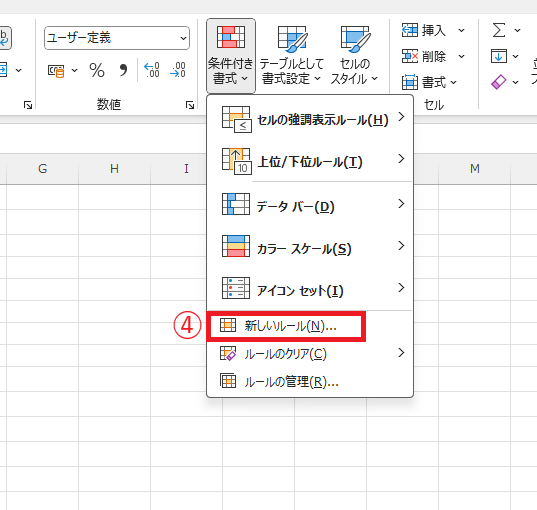Select column M header
The image size is (537, 510).
[474, 169]
